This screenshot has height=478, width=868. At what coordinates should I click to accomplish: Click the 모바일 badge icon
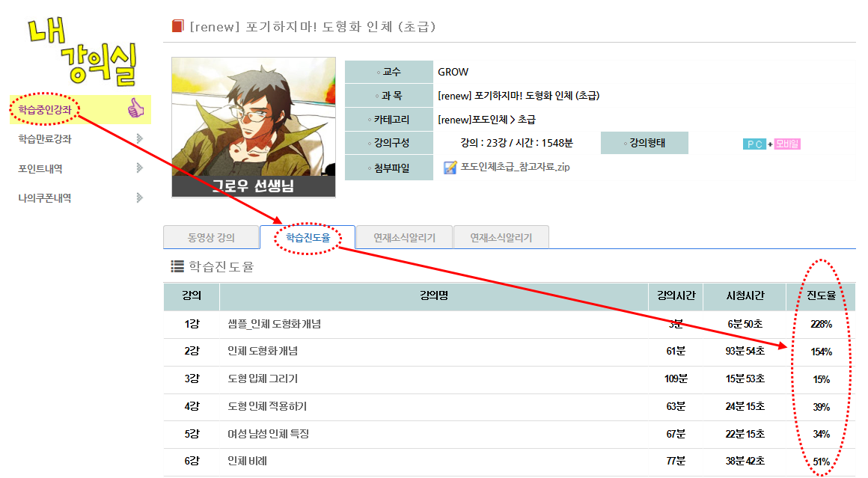[x=787, y=144]
